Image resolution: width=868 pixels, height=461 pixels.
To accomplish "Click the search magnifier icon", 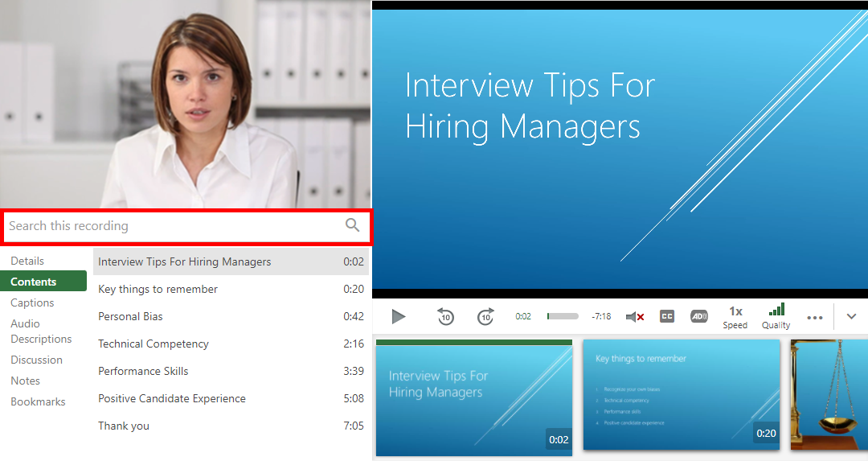I will click(353, 225).
